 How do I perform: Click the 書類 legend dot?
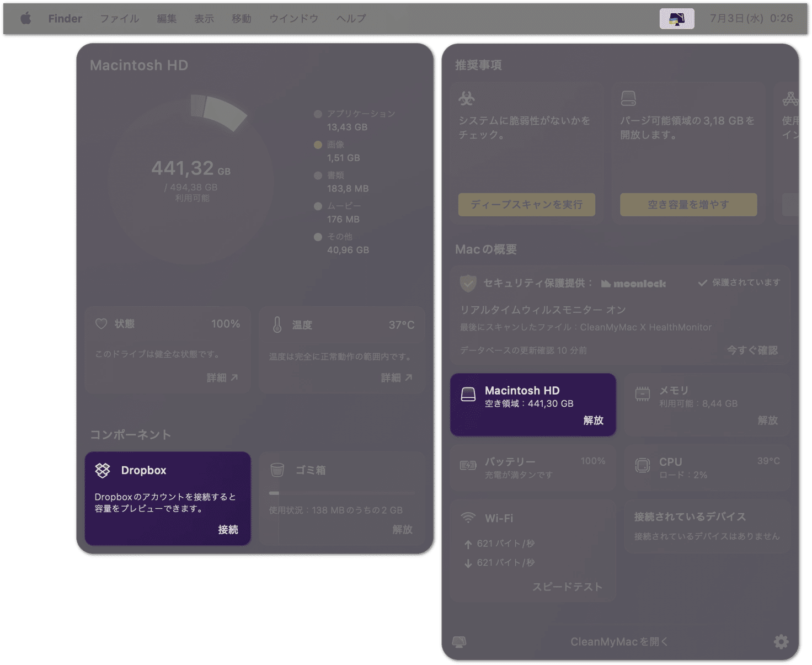coord(318,175)
